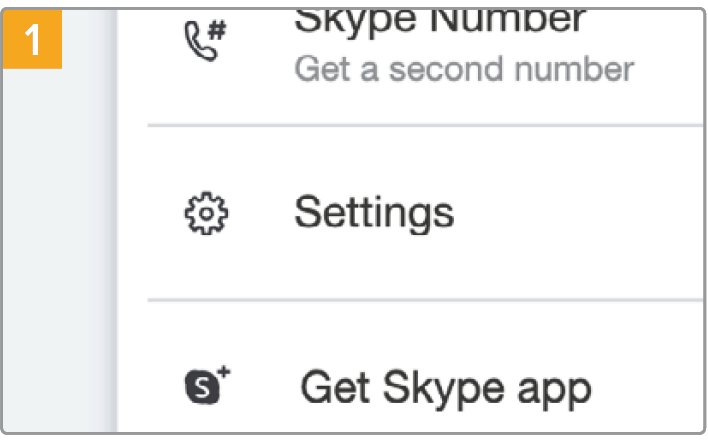Click blank space right of Settings label
Viewport: 708px width, 442px height.
(580, 212)
